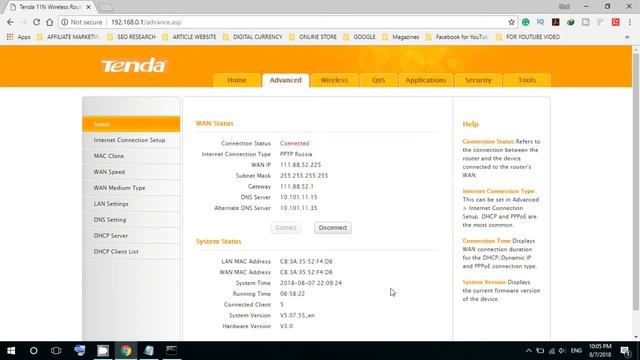The image size is (640, 360).
Task: Open the Applications tab
Action: point(426,80)
